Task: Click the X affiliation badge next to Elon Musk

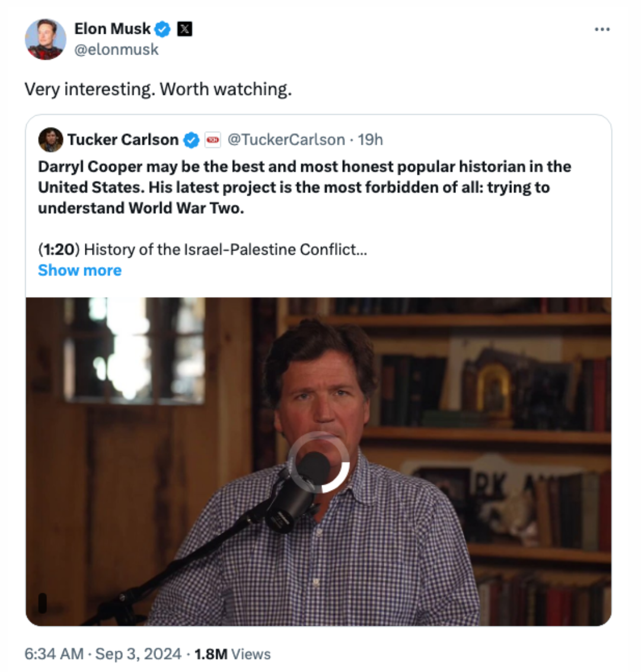Action: pyautogui.click(x=184, y=28)
